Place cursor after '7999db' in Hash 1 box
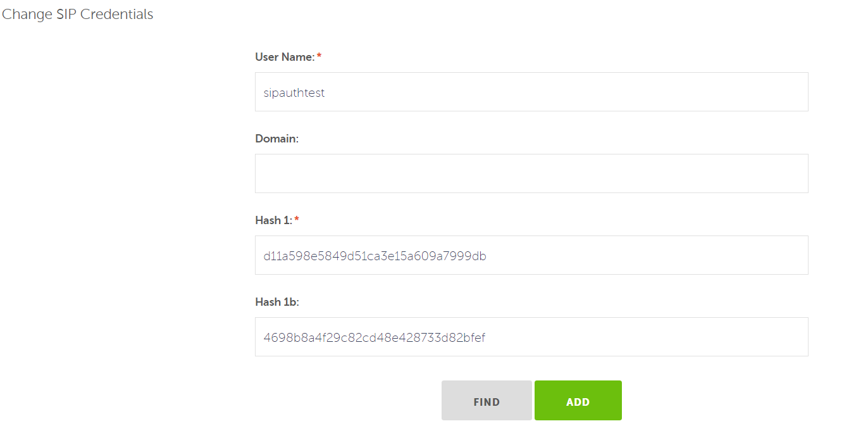This screenshot has height=433, width=868. (x=488, y=256)
